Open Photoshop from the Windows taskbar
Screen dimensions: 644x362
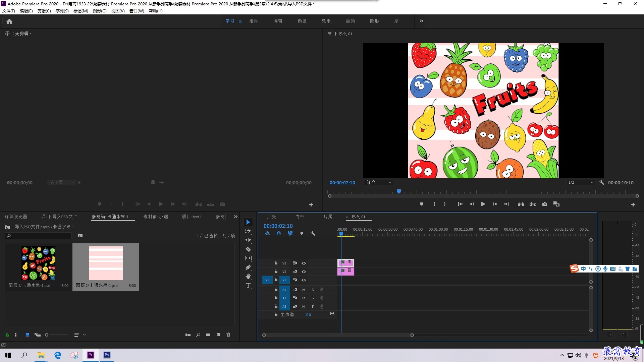tap(107, 355)
